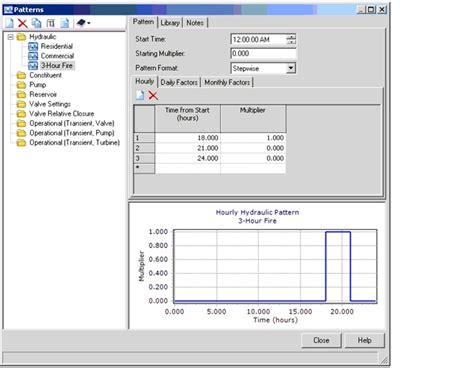Click the Close button
This screenshot has height=368, width=474.
[321, 340]
